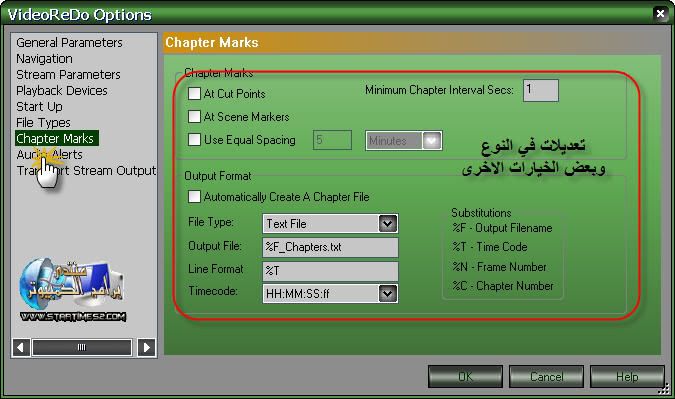Open the Stream Parameters category
675x399 pixels.
[68, 74]
